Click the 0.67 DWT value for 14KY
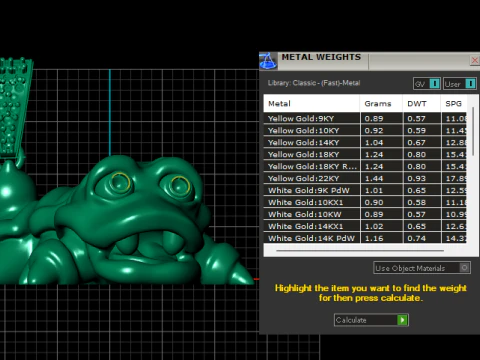Viewport: 480px width, 360px height. (x=417, y=143)
